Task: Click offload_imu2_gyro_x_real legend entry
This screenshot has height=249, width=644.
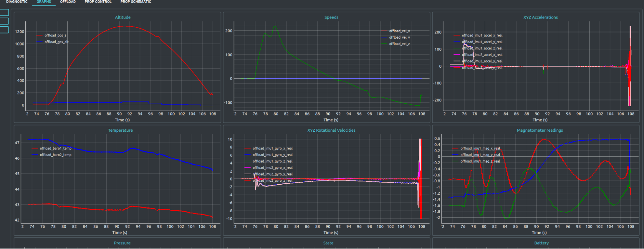Action: click(x=269, y=168)
